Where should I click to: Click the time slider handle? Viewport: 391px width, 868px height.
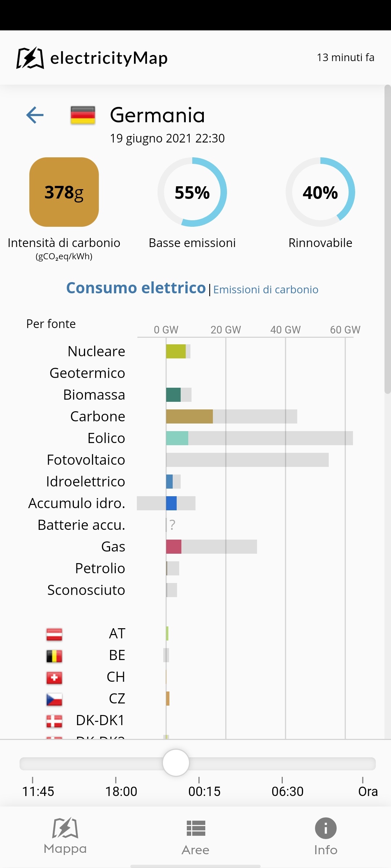coord(176,763)
